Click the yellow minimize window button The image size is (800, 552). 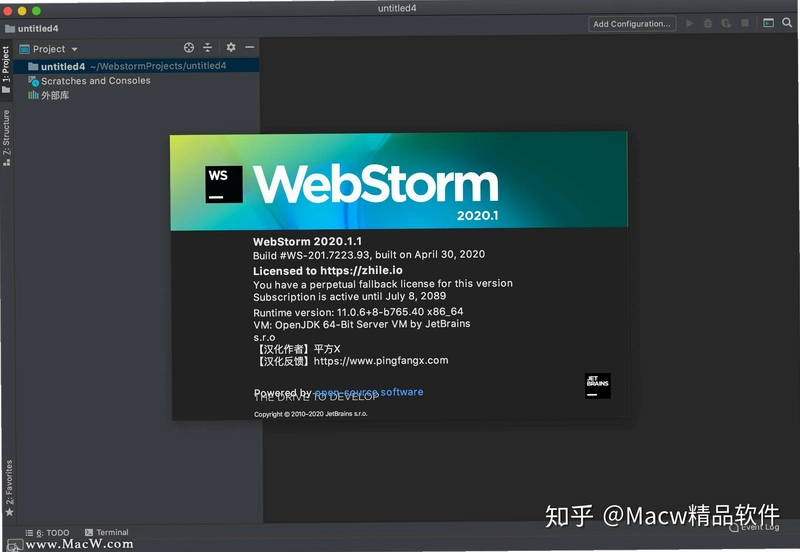(22, 10)
